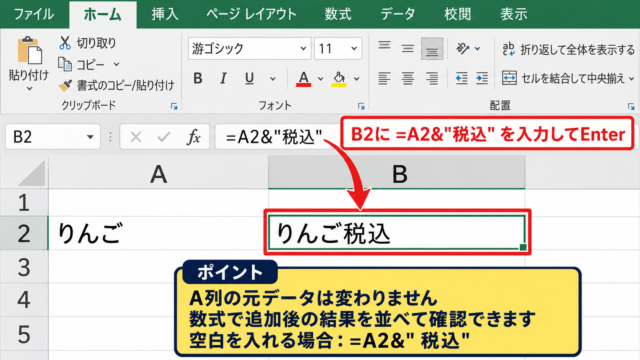Apply the red font color
640x360 pixels.
(x=304, y=78)
